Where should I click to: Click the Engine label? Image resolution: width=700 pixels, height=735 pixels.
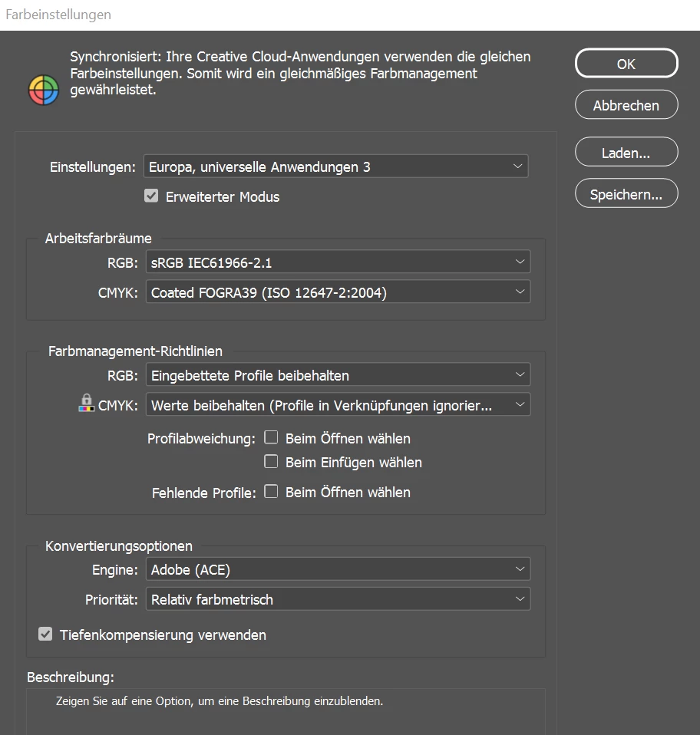tap(115, 570)
